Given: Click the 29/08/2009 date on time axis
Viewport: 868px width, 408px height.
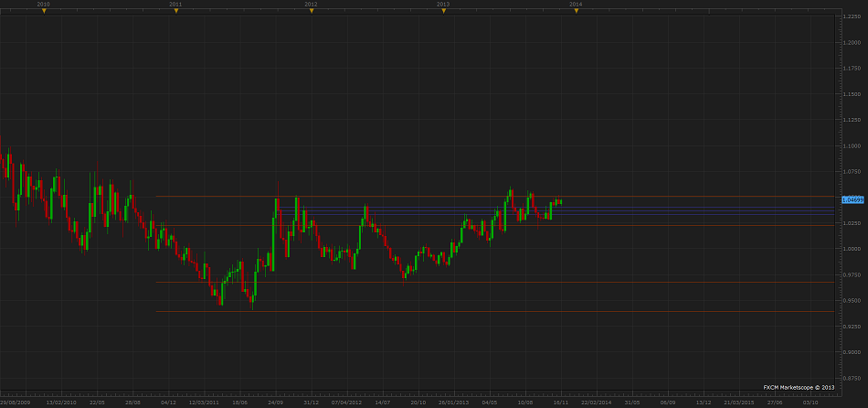Looking at the screenshot, I should click(15, 402).
